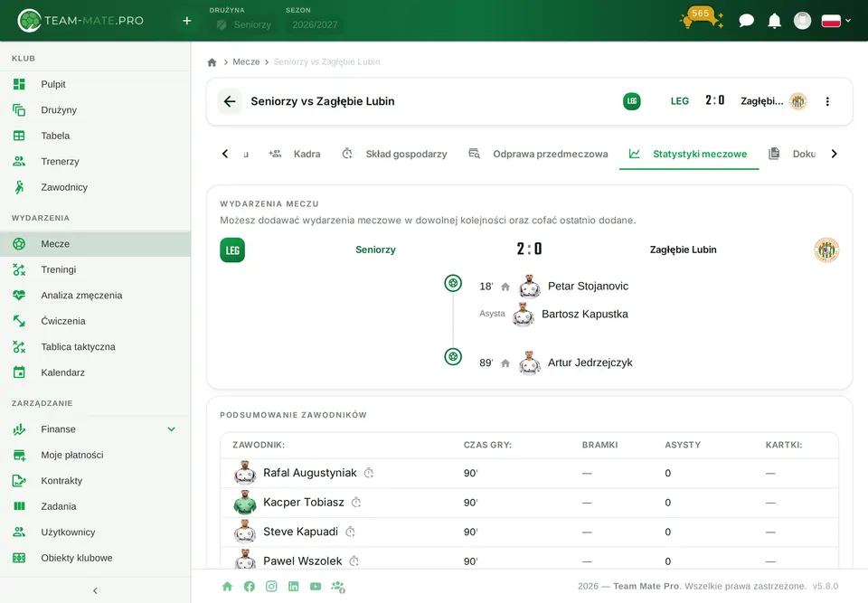
Task: Open the Facebook footer icon
Action: click(x=250, y=587)
